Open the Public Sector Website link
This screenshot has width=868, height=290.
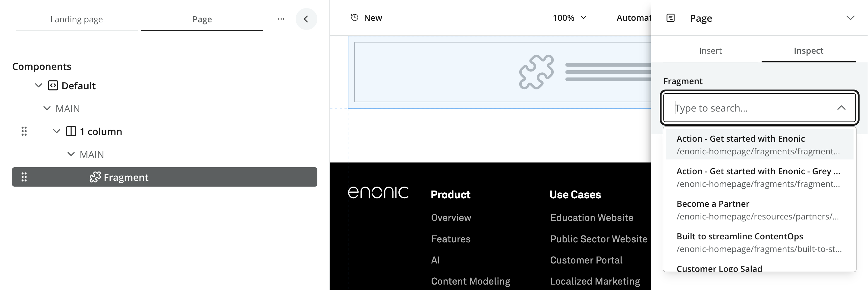point(599,239)
